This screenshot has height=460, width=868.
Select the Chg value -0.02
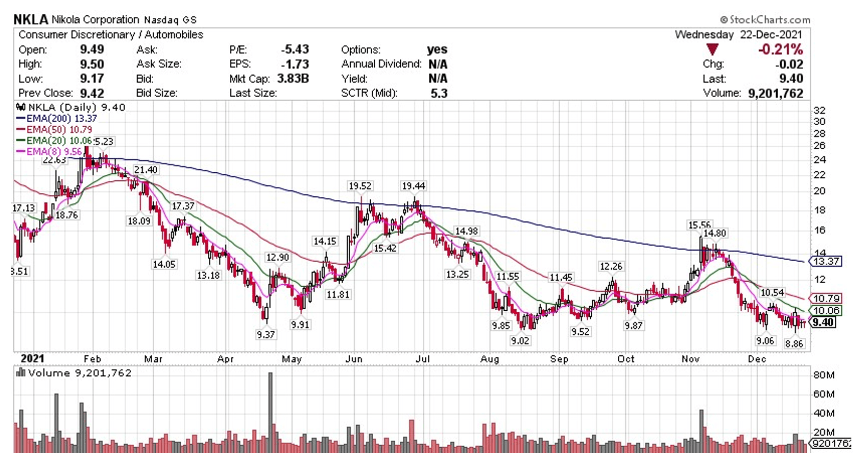(x=789, y=64)
